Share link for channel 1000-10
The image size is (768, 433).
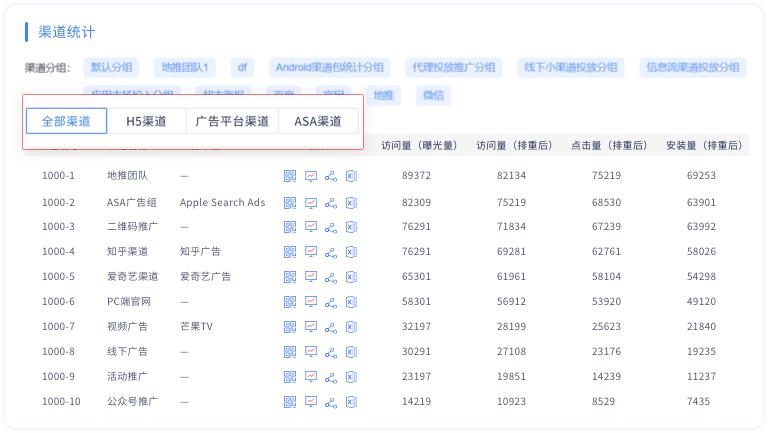pos(331,402)
